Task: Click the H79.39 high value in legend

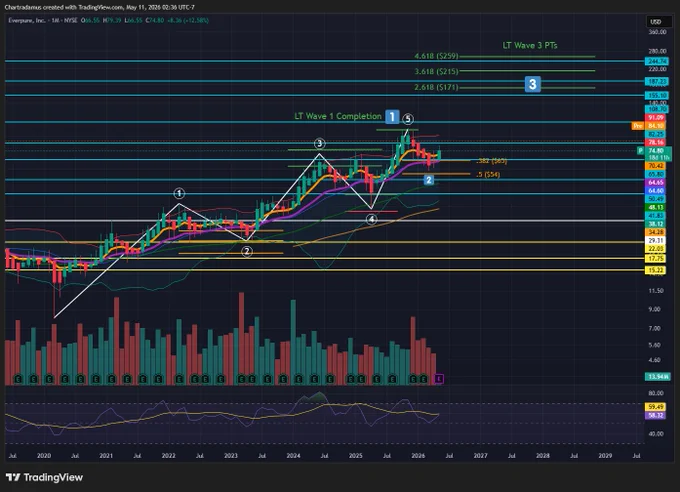Action: click(112, 20)
